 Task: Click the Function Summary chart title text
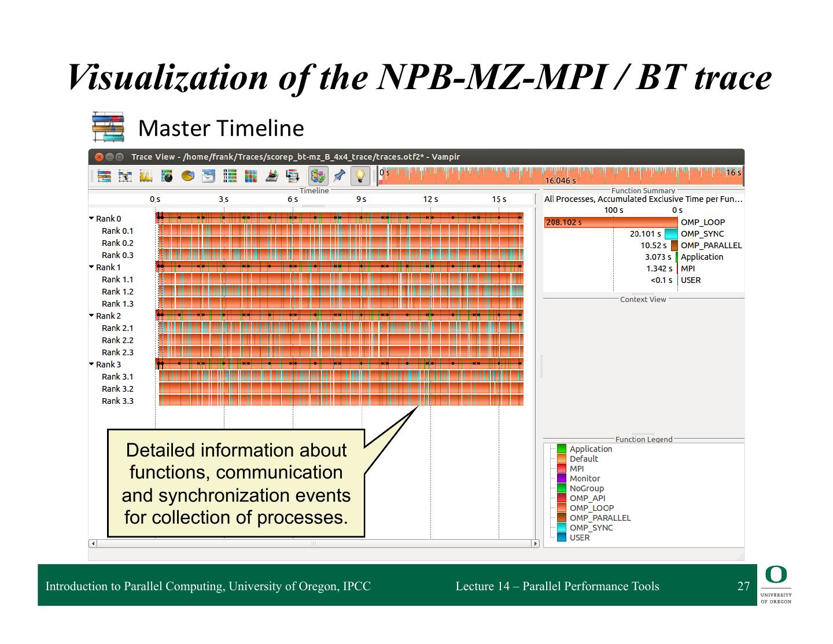[x=643, y=190]
